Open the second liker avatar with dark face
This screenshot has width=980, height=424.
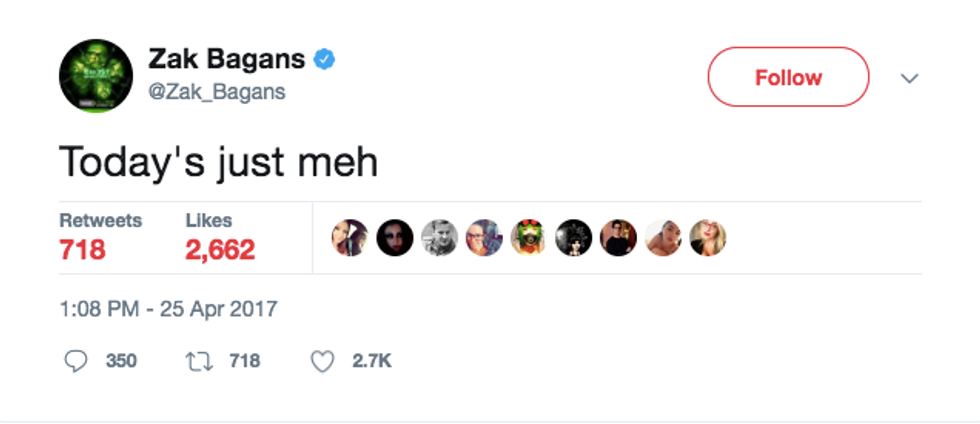click(395, 238)
